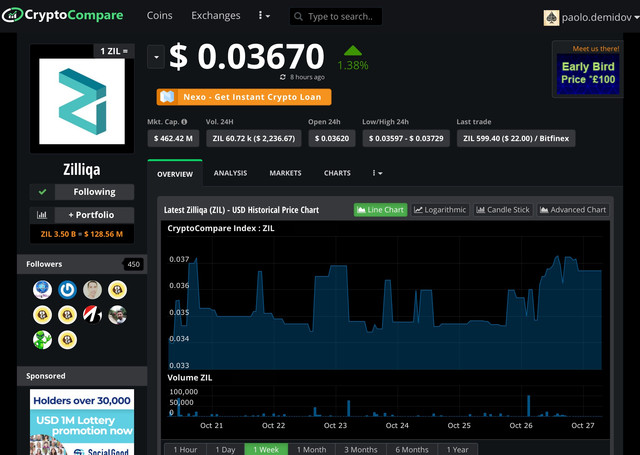Click the red and white follower avatar
640x455 pixels.
(x=92, y=315)
